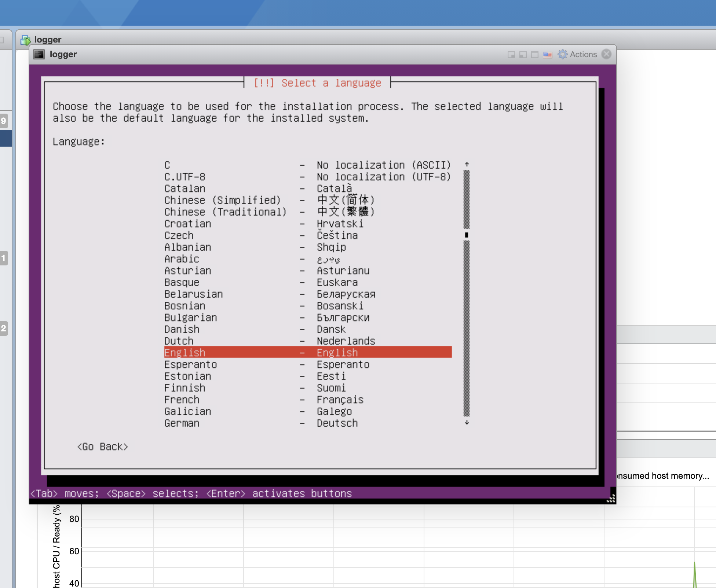The width and height of the screenshot is (716, 588).
Task: Open the Actions menu
Action: coord(583,54)
